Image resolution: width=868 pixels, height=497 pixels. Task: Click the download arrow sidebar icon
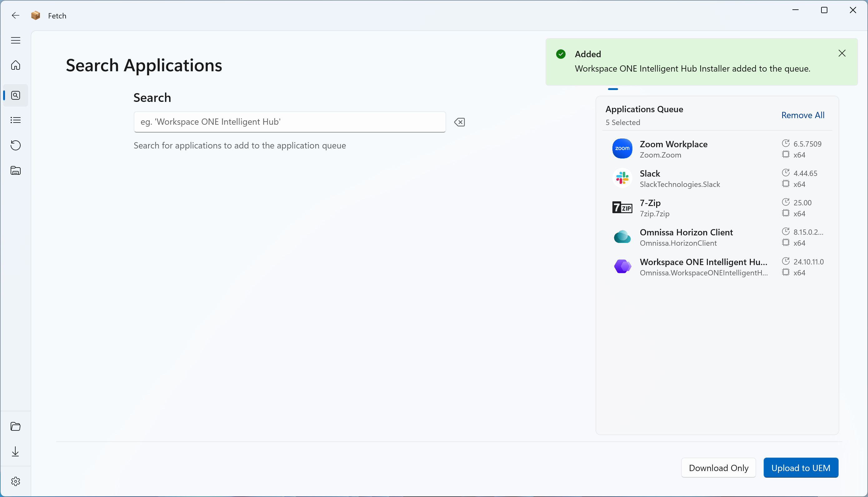pyautogui.click(x=15, y=452)
